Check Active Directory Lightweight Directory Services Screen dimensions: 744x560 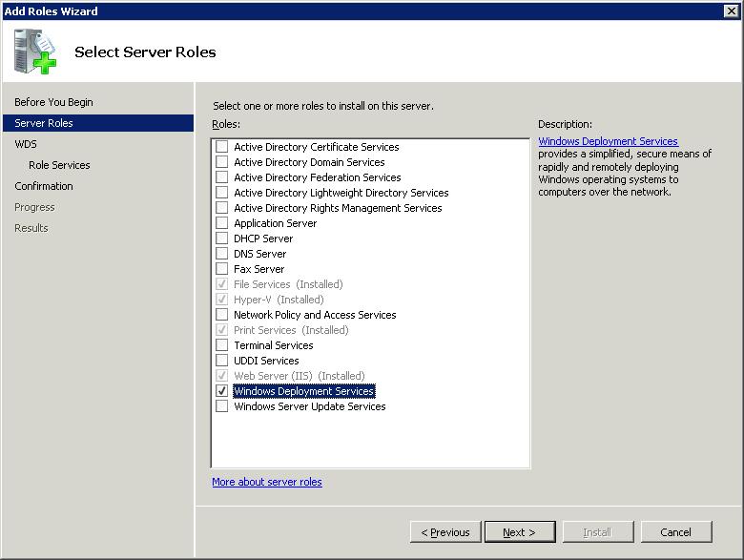pos(221,192)
